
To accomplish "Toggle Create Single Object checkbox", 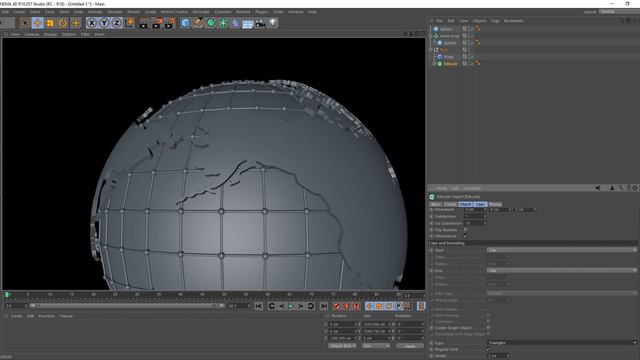I will [x=488, y=328].
